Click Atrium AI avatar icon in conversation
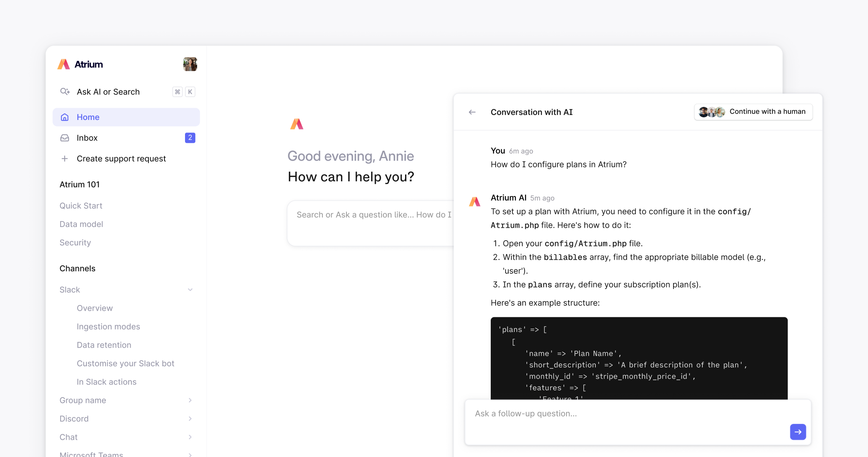This screenshot has width=868, height=457. (x=475, y=201)
